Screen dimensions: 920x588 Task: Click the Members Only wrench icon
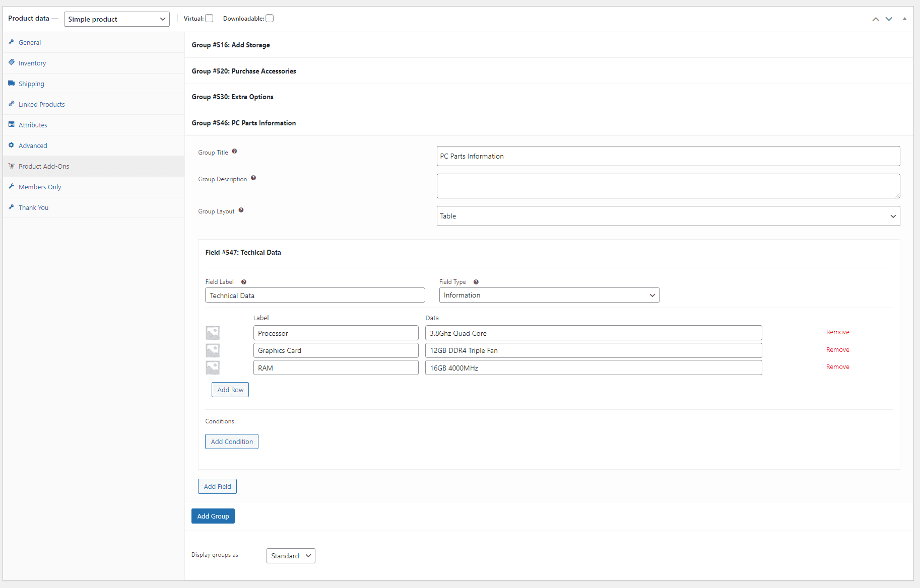12,186
